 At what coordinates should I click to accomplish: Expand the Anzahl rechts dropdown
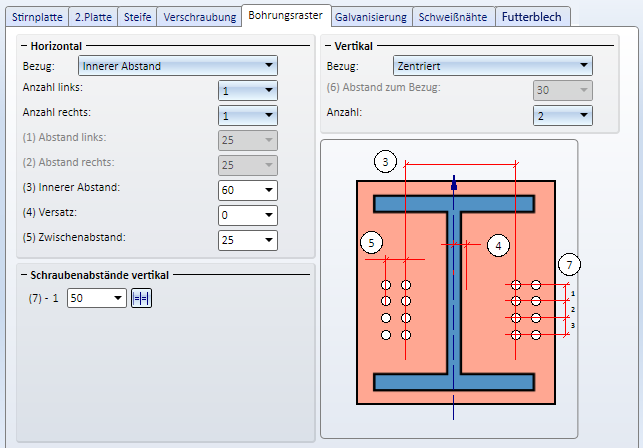point(248,116)
